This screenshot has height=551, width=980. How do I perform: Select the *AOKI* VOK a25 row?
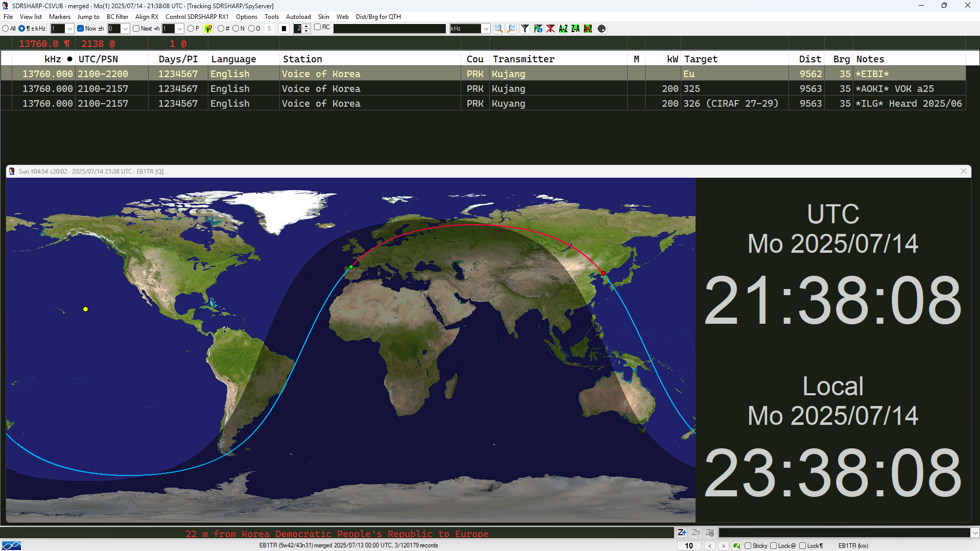pos(483,88)
